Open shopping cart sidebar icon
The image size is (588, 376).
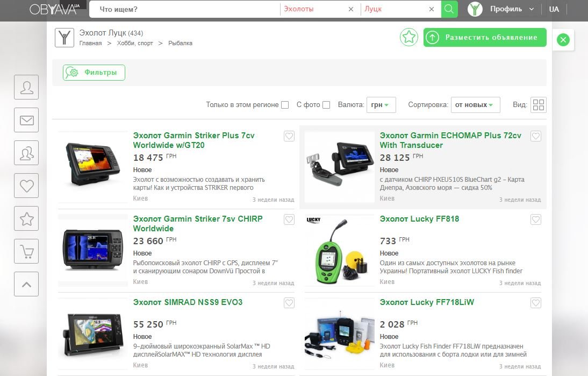[x=26, y=251]
